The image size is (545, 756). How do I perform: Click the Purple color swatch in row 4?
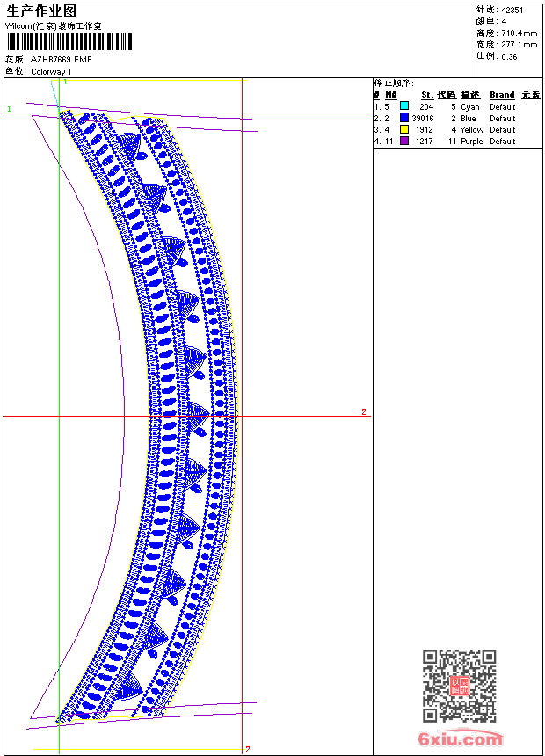404,141
